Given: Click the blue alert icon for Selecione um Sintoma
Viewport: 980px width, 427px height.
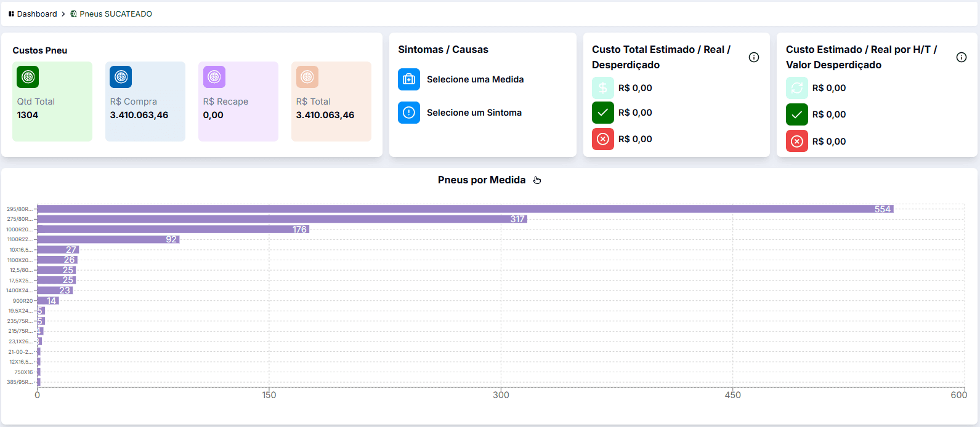Looking at the screenshot, I should tap(409, 113).
